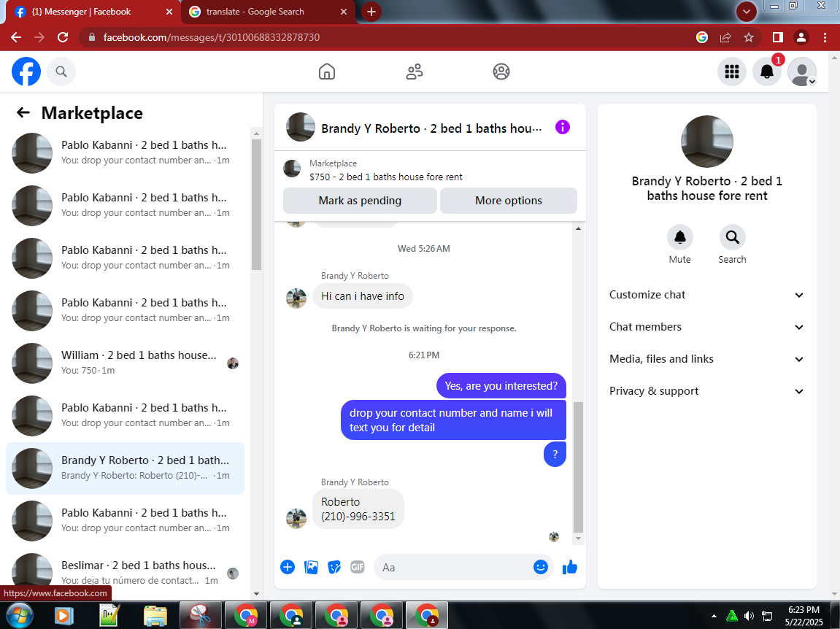
Task: Open conversation info purple icon
Action: [563, 127]
